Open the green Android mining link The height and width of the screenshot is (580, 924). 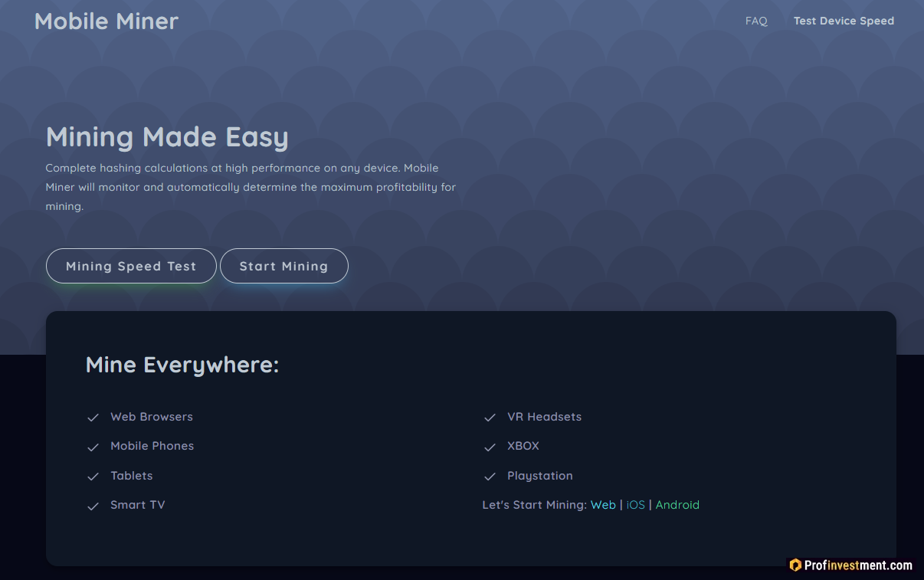[x=677, y=505]
